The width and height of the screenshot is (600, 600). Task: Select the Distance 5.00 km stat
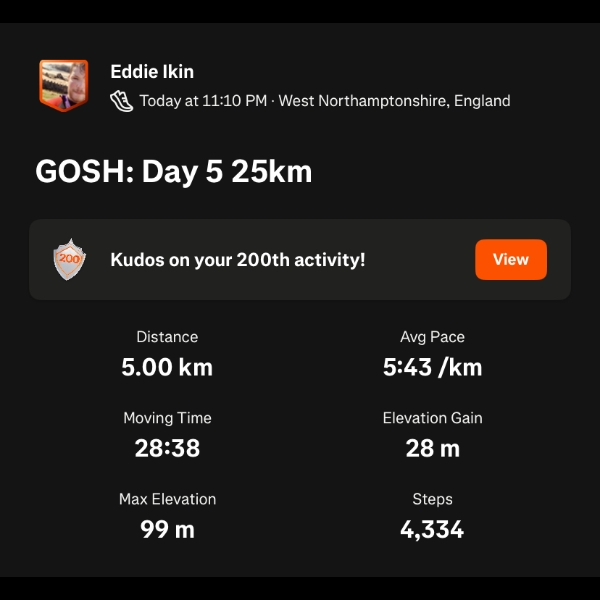pyautogui.click(x=167, y=354)
